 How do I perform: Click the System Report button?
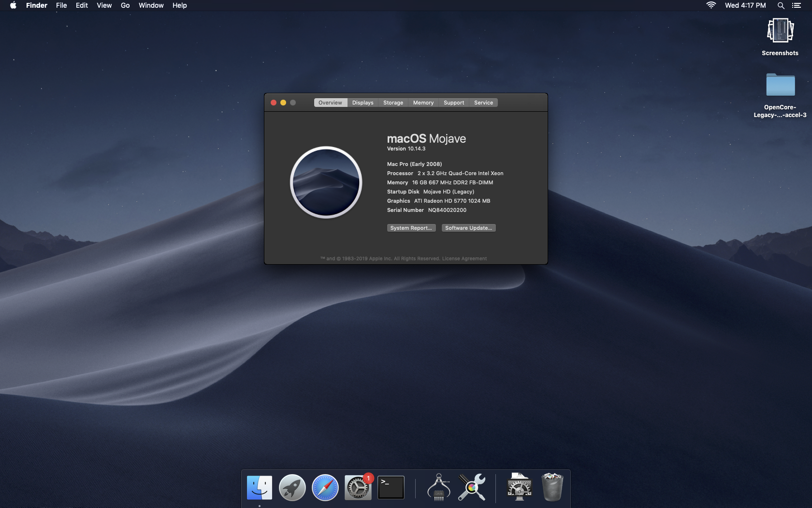[411, 228]
